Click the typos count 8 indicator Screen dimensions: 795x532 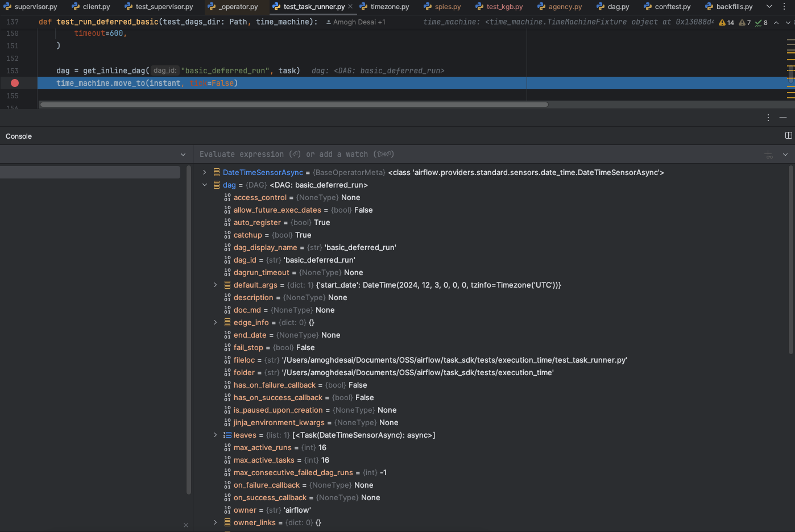(x=761, y=23)
